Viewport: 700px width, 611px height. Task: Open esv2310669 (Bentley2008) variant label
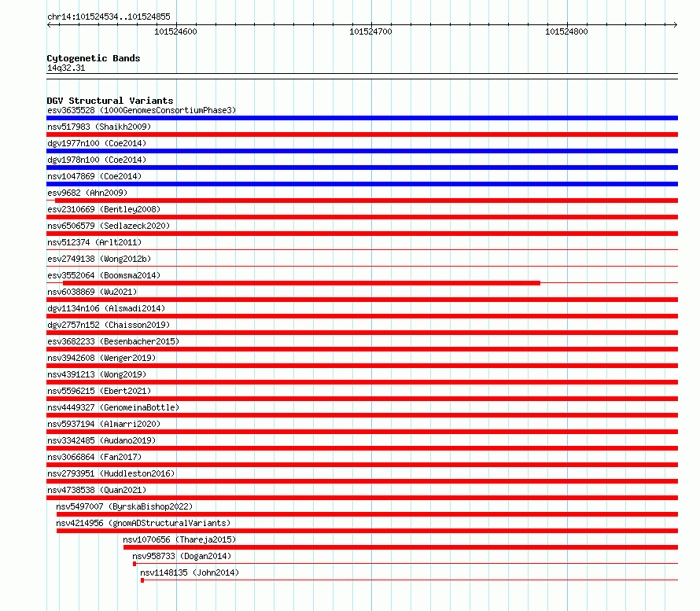[104, 209]
